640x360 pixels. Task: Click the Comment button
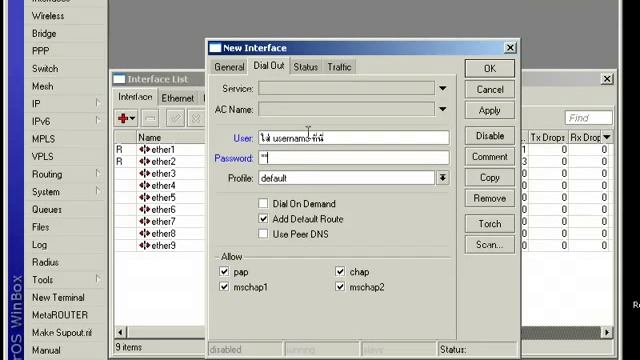(x=490, y=156)
